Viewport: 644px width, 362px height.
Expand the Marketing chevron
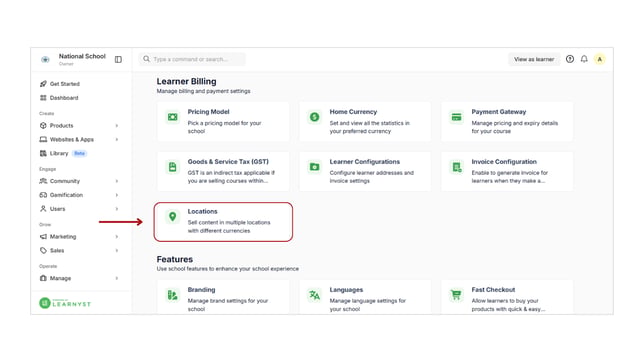pos(117,236)
